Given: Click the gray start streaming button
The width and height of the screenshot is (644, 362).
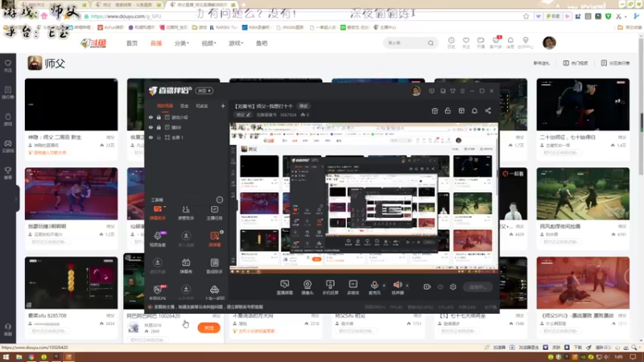Looking at the screenshot, I should (x=477, y=287).
